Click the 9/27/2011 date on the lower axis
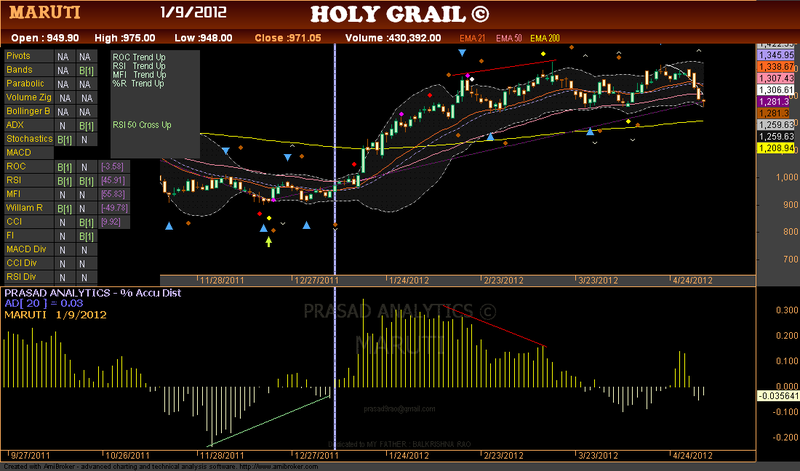Image resolution: width=800 pixels, height=471 pixels. click(x=30, y=455)
